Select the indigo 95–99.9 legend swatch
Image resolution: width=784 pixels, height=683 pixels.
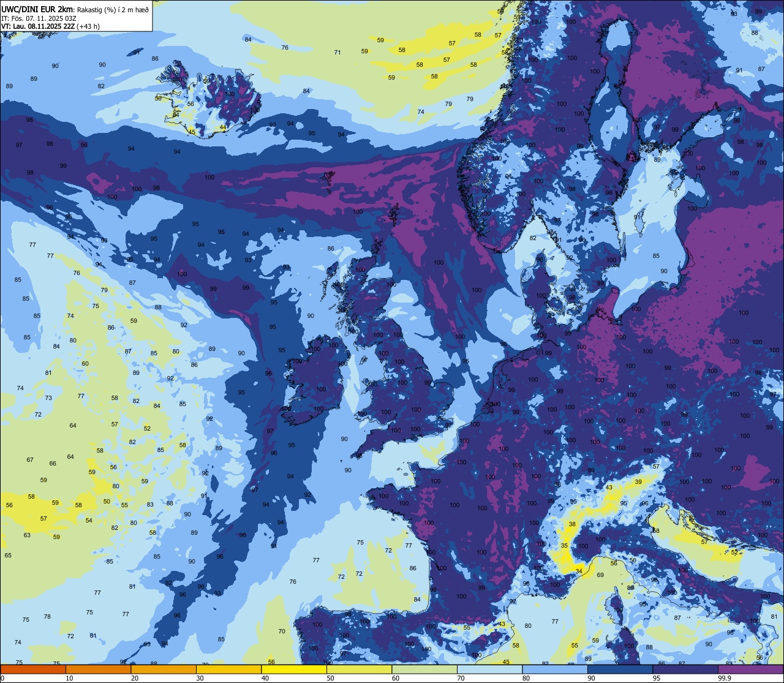[x=685, y=669]
